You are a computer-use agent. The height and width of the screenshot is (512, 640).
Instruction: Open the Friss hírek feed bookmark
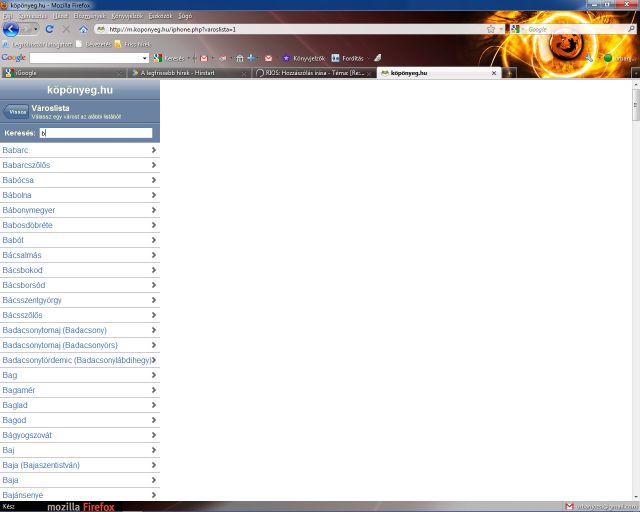[133, 44]
